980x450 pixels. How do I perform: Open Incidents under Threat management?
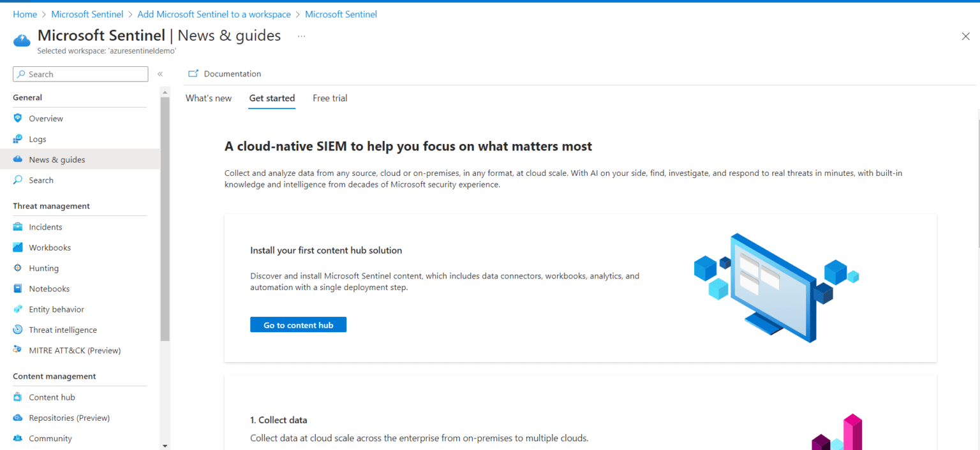(45, 226)
